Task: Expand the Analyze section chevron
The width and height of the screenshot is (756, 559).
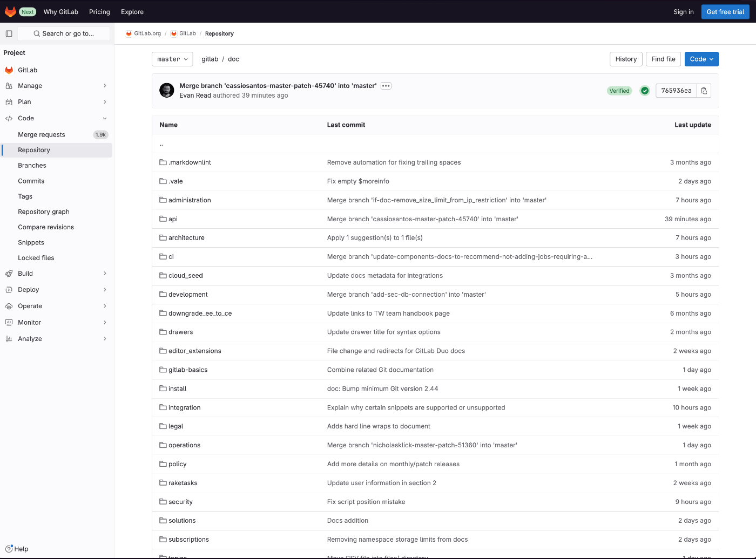Action: pos(105,339)
